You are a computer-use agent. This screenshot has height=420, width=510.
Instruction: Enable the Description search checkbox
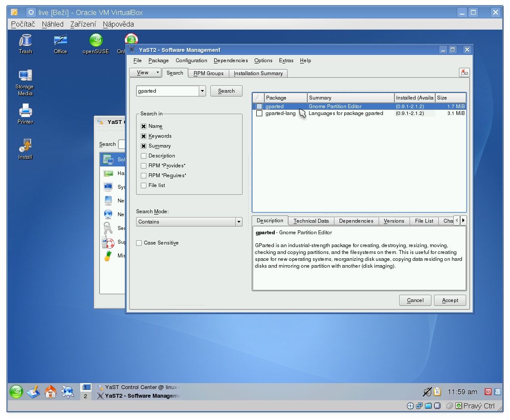(x=144, y=156)
